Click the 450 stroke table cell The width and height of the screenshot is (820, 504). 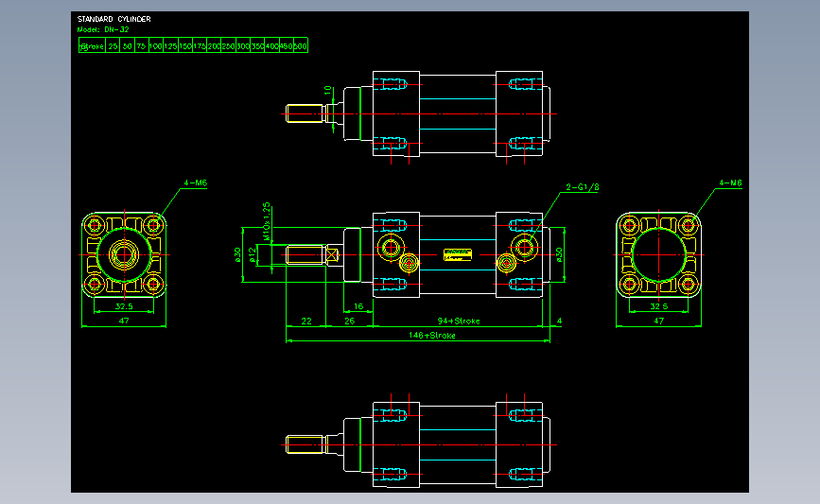(286, 46)
